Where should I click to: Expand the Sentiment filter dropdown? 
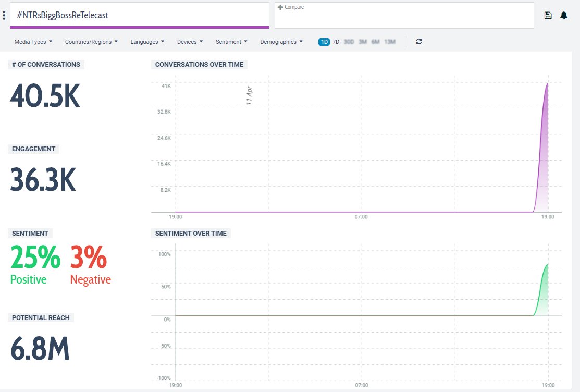pyautogui.click(x=231, y=42)
